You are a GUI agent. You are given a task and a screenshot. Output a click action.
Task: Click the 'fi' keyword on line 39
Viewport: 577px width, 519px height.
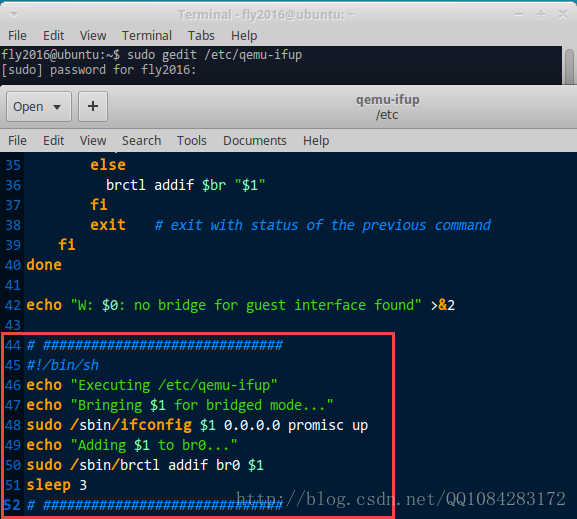point(67,244)
